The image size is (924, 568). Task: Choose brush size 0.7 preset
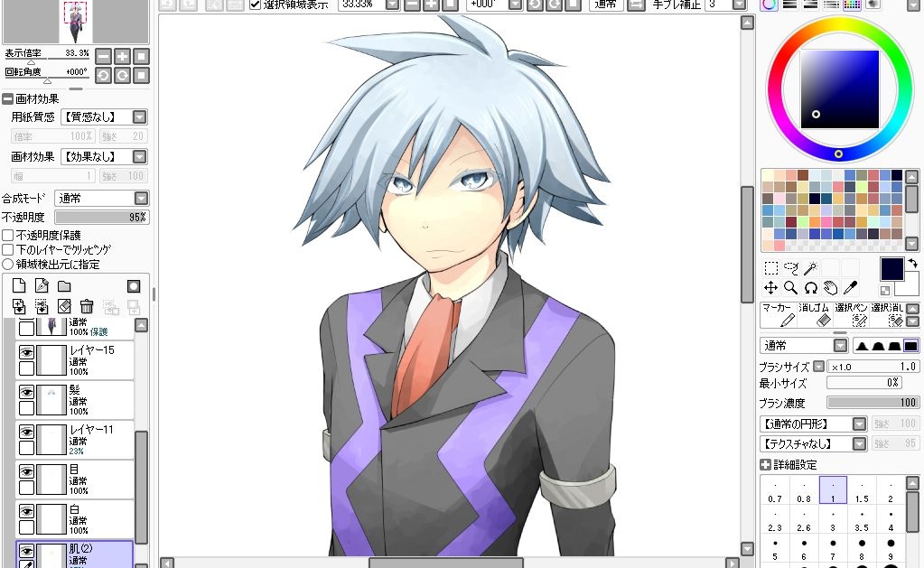coord(775,490)
